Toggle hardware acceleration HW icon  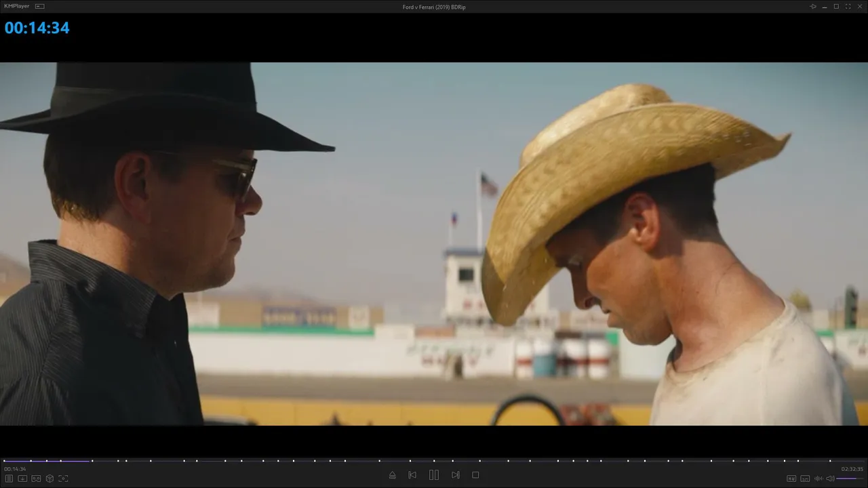[x=791, y=479]
